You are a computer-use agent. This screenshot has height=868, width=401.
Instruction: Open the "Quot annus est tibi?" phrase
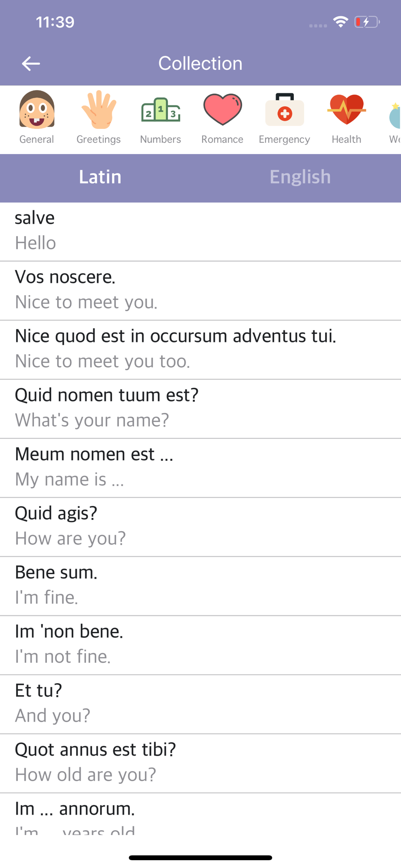pyautogui.click(x=200, y=762)
